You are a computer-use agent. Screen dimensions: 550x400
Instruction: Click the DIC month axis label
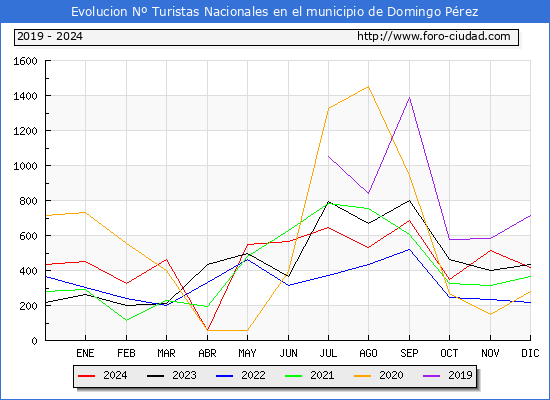coord(530,353)
